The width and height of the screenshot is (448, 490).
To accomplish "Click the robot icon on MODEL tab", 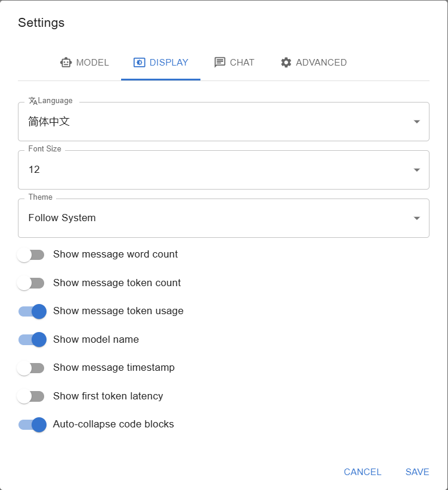I will pyautogui.click(x=66, y=62).
